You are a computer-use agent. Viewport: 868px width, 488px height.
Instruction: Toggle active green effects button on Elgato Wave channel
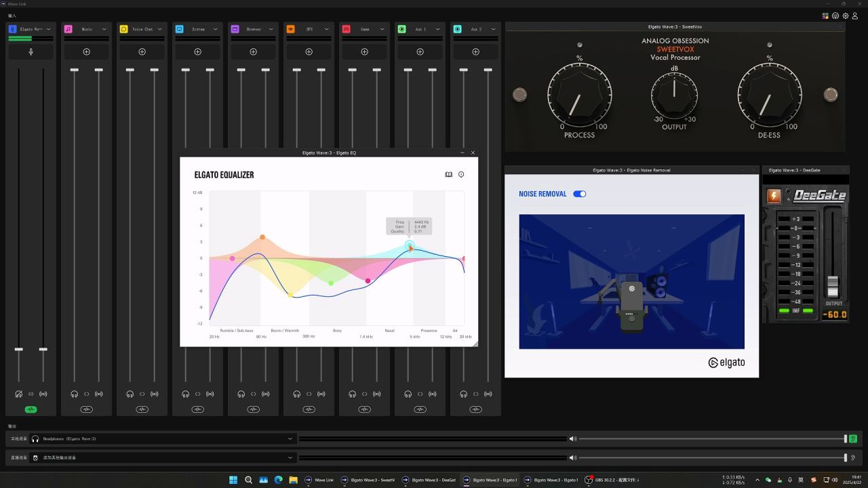31,409
